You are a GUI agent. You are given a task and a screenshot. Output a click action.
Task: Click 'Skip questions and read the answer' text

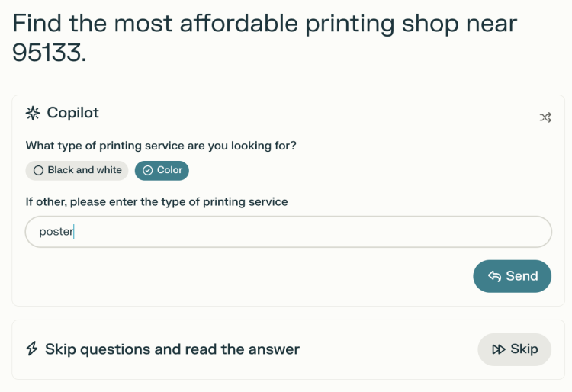(172, 349)
